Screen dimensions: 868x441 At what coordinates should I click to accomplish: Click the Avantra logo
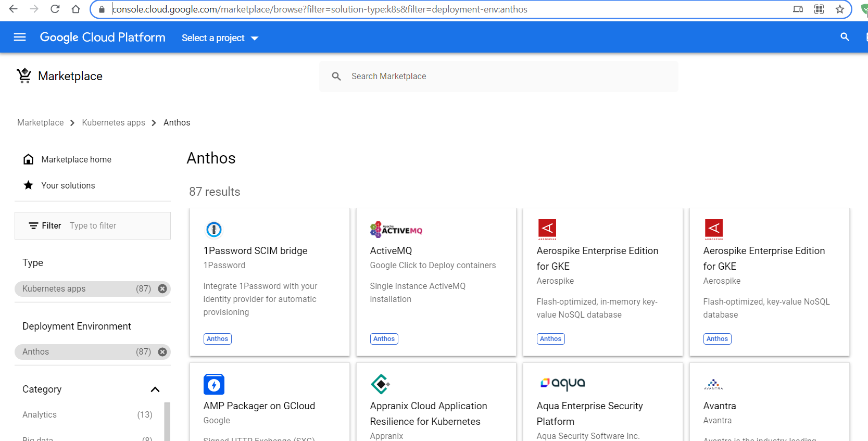click(713, 384)
